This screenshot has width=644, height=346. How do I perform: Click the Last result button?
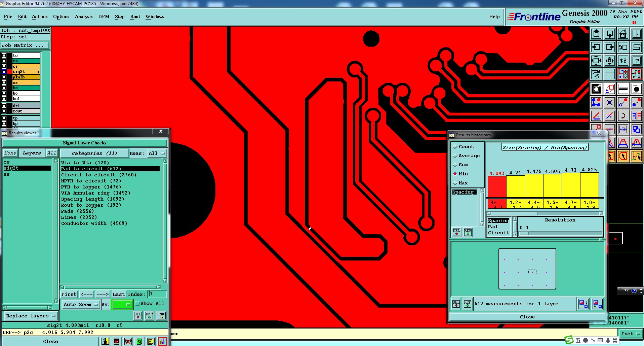pos(119,295)
